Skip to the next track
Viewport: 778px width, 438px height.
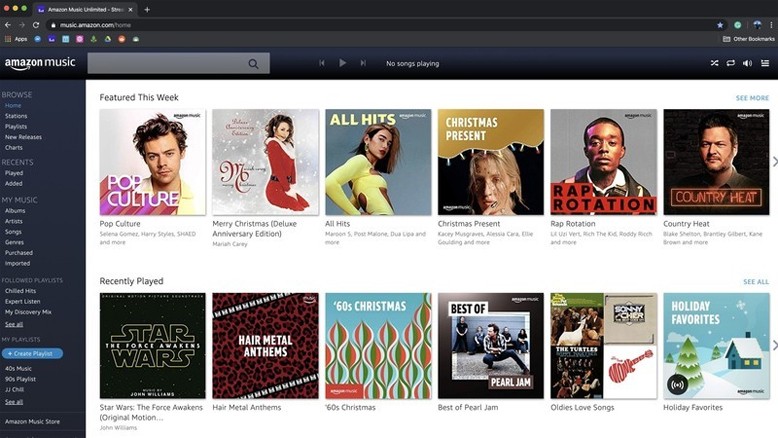(363, 63)
